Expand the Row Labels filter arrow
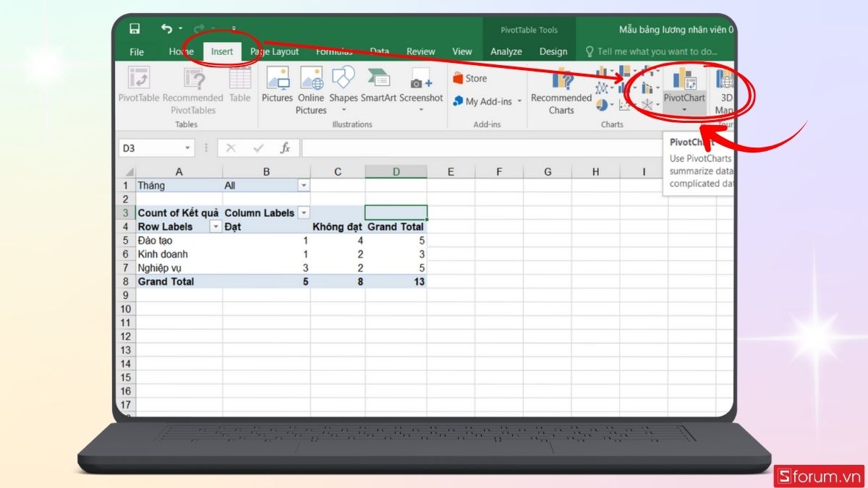 pyautogui.click(x=215, y=226)
